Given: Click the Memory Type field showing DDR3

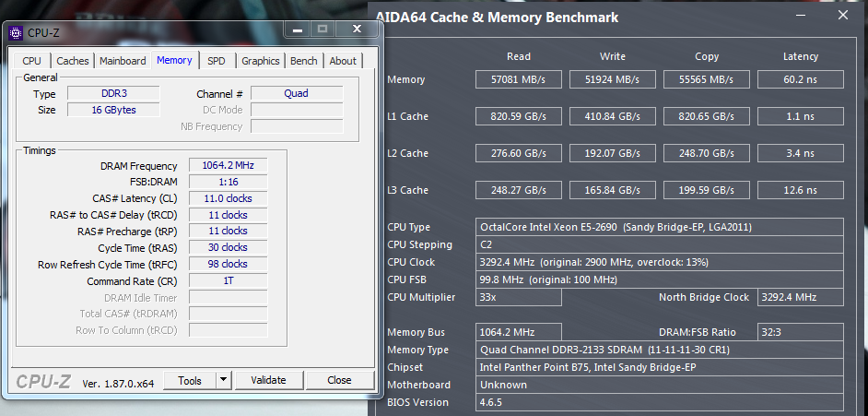Looking at the screenshot, I should [x=113, y=93].
